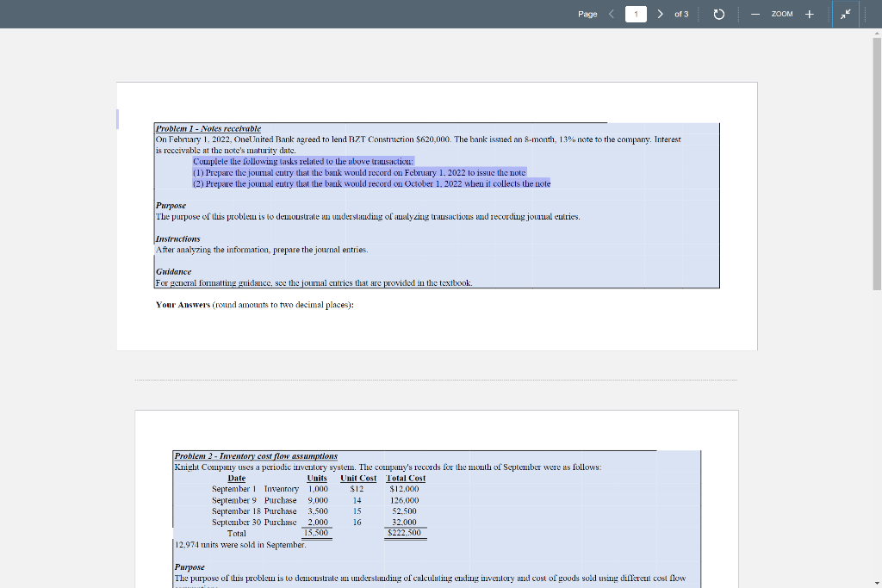This screenshot has height=588, width=882.
Task: Click the scrollbar up arrow
Action: click(877, 34)
